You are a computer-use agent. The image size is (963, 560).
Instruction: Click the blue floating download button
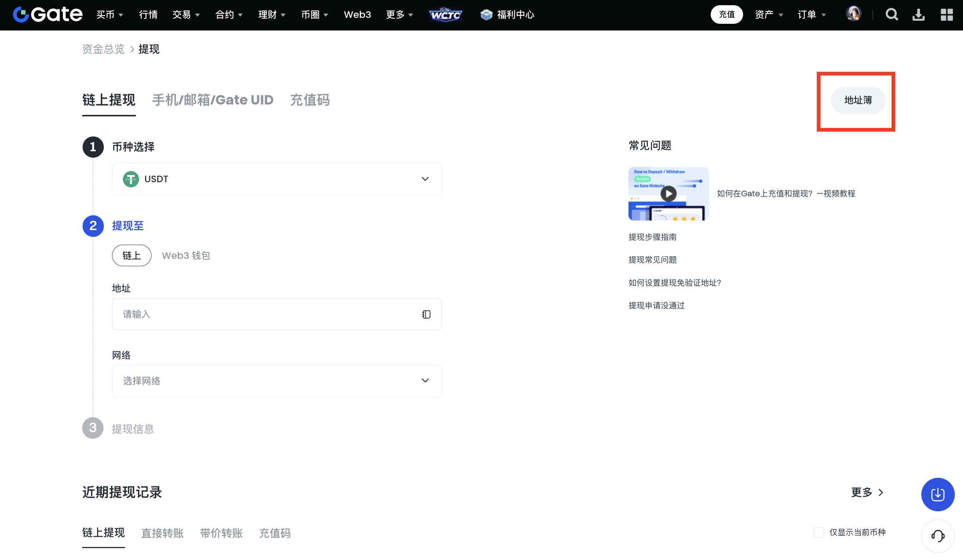point(937,494)
